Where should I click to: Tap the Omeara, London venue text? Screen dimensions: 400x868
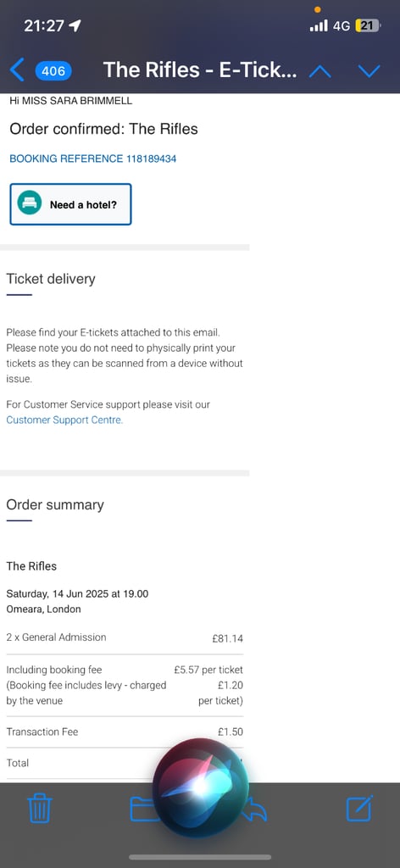point(44,609)
